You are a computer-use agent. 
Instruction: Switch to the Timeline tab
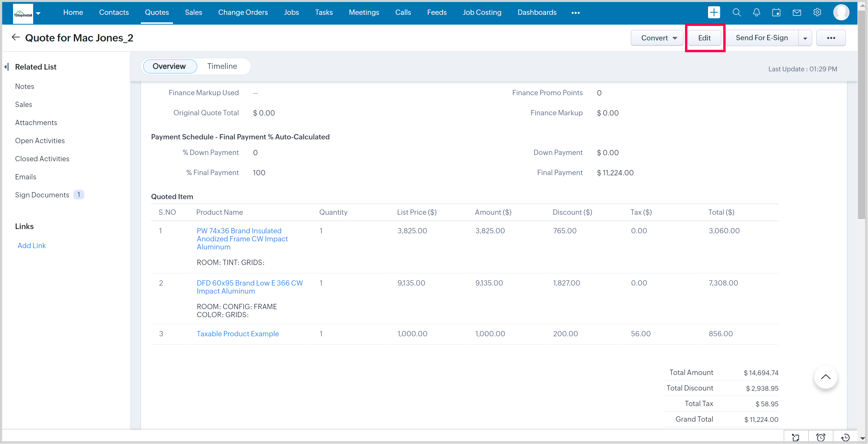[x=222, y=66]
